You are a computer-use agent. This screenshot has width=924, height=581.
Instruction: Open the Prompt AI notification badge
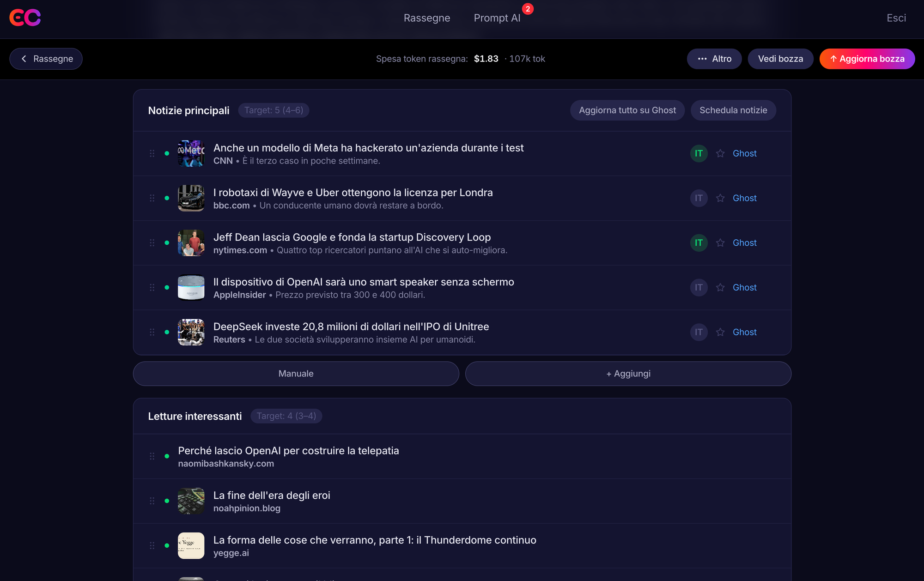click(528, 9)
